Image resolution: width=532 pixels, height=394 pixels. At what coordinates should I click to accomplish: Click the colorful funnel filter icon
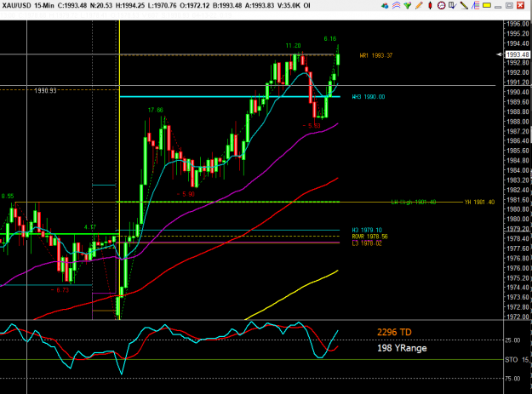408,5
